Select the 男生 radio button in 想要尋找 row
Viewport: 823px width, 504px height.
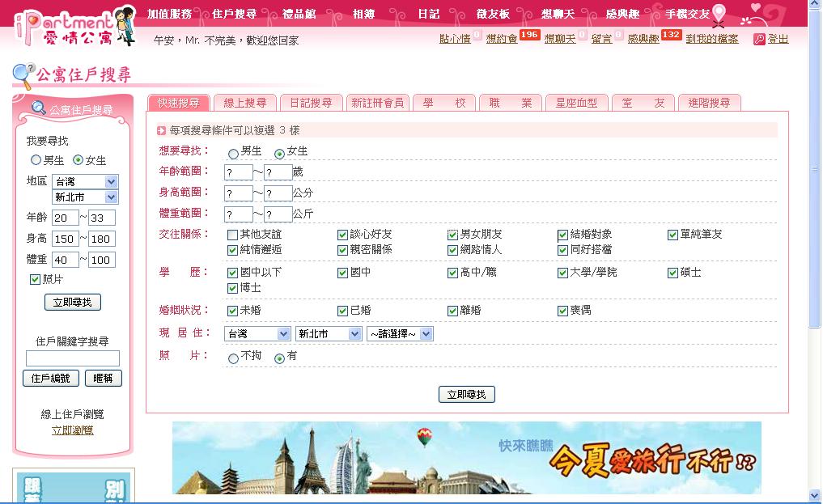(233, 153)
